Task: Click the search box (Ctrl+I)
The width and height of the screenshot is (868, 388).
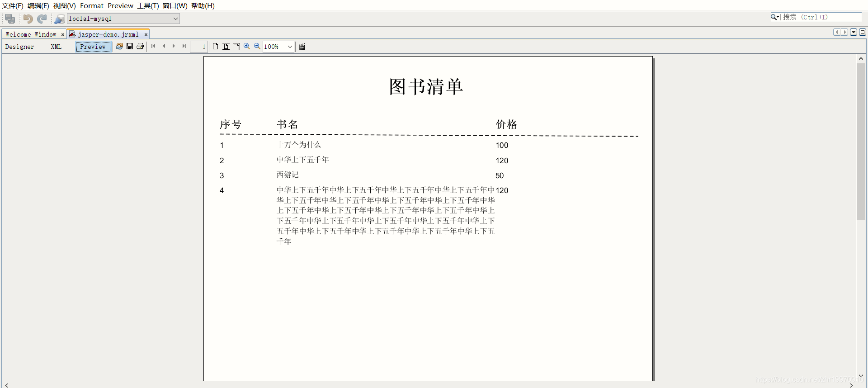Action: (822, 17)
